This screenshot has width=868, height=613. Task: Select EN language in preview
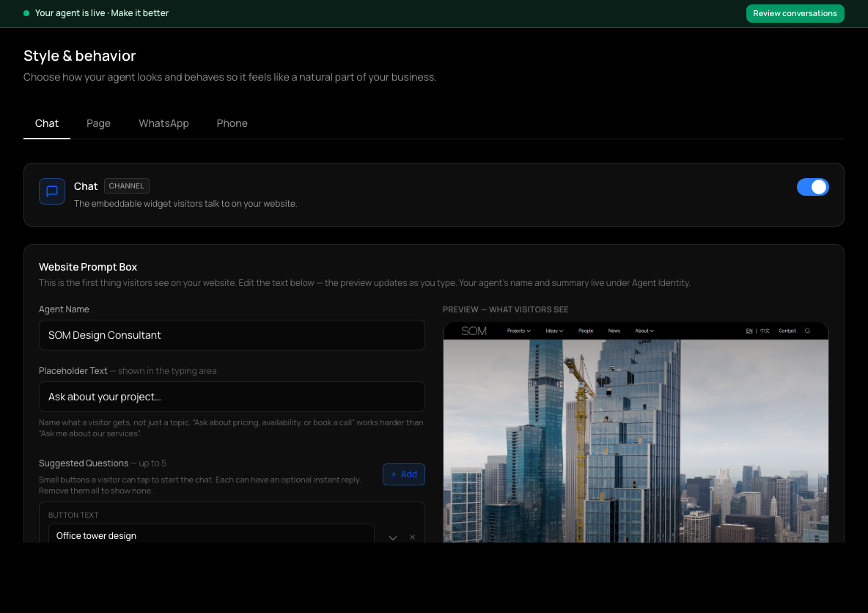point(749,331)
